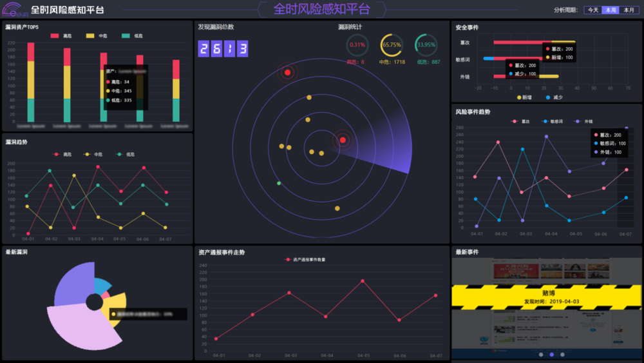Click the 低危: 887 statistic label
This screenshot has height=363, width=644.
click(x=428, y=62)
